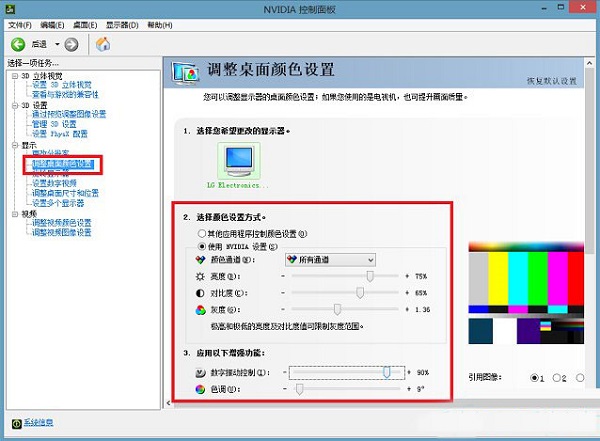Click the hue (色调) color circle icon
Image resolution: width=600 pixels, height=441 pixels.
coord(200,389)
